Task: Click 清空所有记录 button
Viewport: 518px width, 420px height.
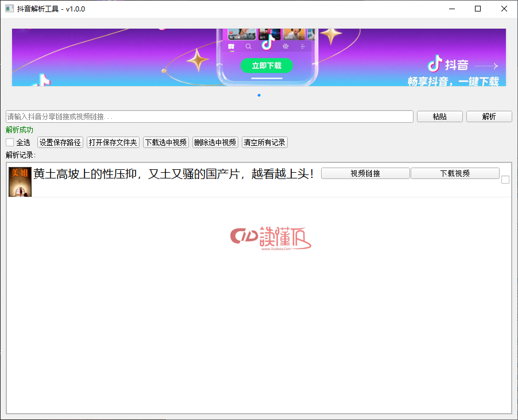Action: pyautogui.click(x=265, y=142)
